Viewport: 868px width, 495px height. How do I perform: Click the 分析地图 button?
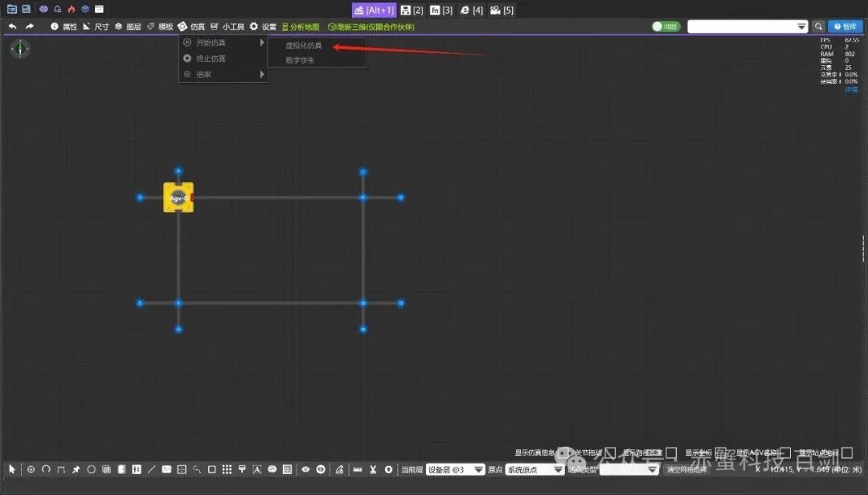pos(301,27)
